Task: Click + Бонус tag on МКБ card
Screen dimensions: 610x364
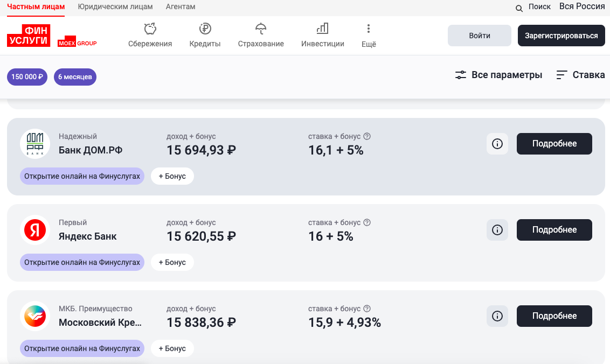Action: click(x=172, y=348)
